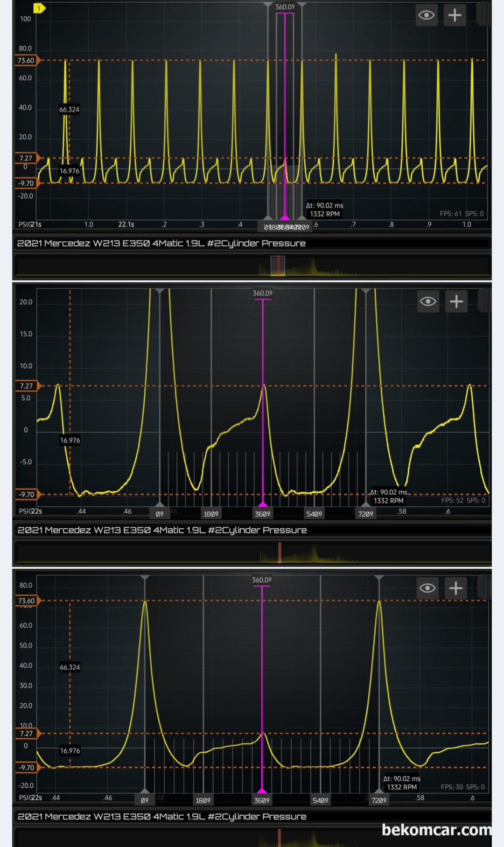Screen dimensions: 504x847
Task: Click the plus icon in the top graph
Action: [x=455, y=15]
